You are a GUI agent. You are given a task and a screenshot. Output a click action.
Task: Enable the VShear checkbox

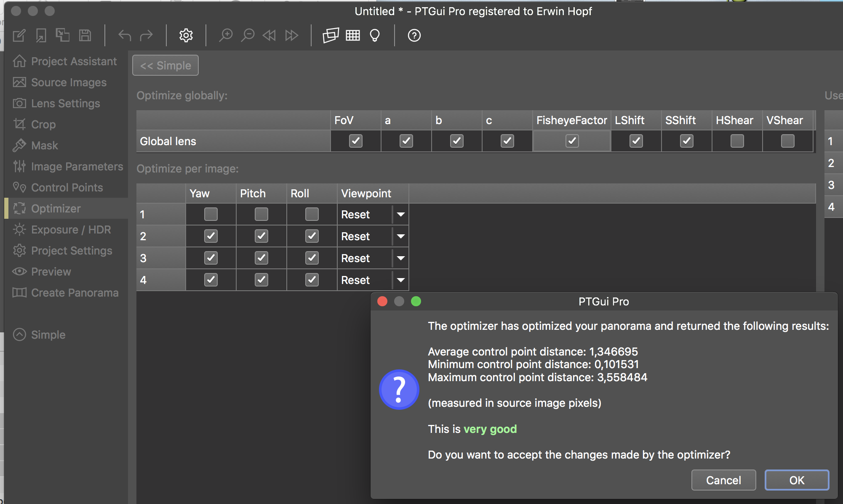coord(788,141)
